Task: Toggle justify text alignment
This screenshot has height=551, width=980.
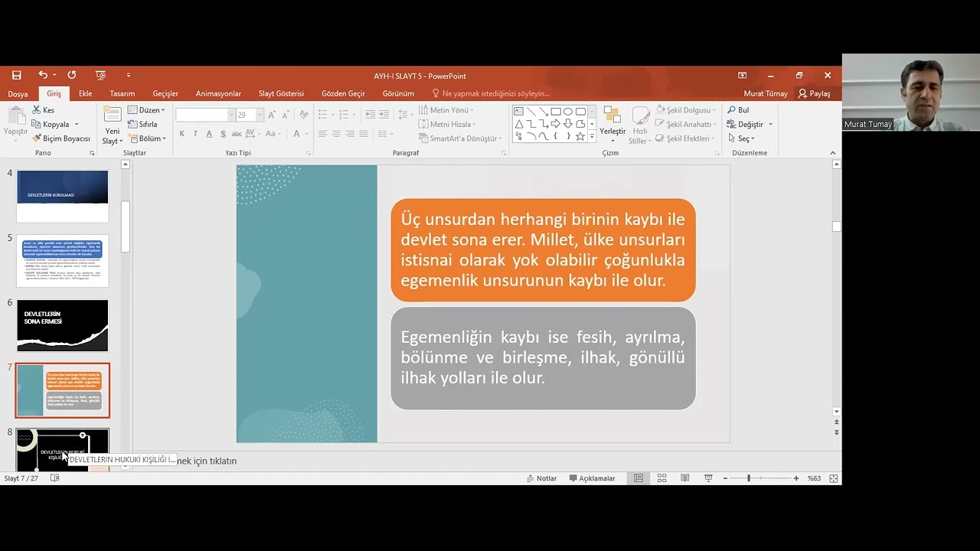Action: pyautogui.click(x=364, y=134)
